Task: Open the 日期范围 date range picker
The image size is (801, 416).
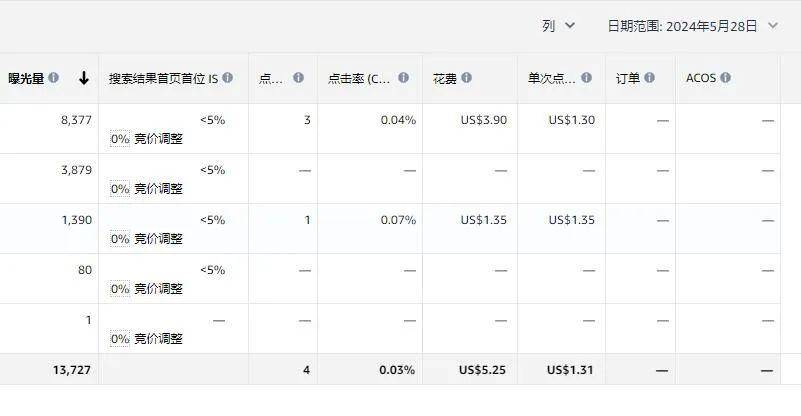Action: pos(692,26)
